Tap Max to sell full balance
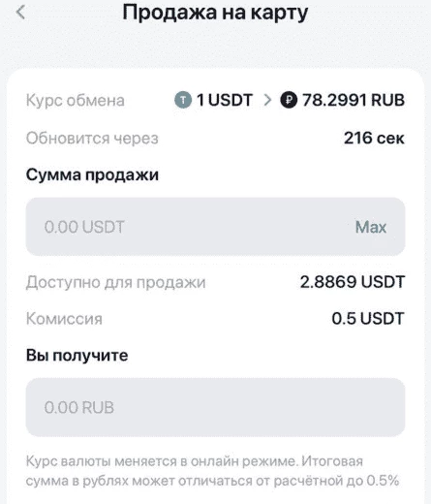This screenshot has width=431, height=504. 371,227
